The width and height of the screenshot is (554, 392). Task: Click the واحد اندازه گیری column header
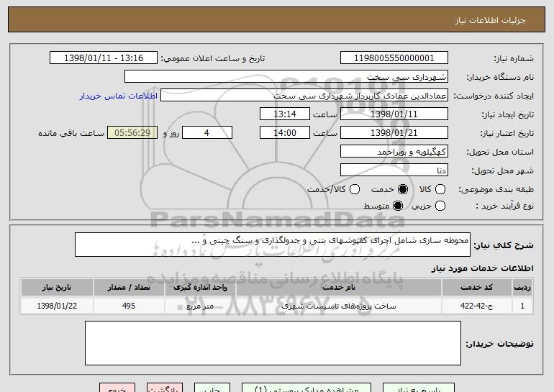pyautogui.click(x=200, y=288)
